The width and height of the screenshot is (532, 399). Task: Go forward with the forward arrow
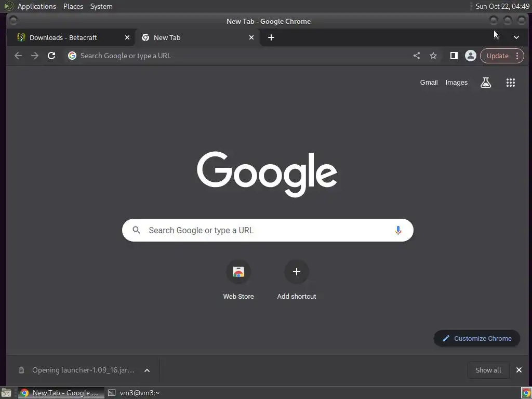35,56
